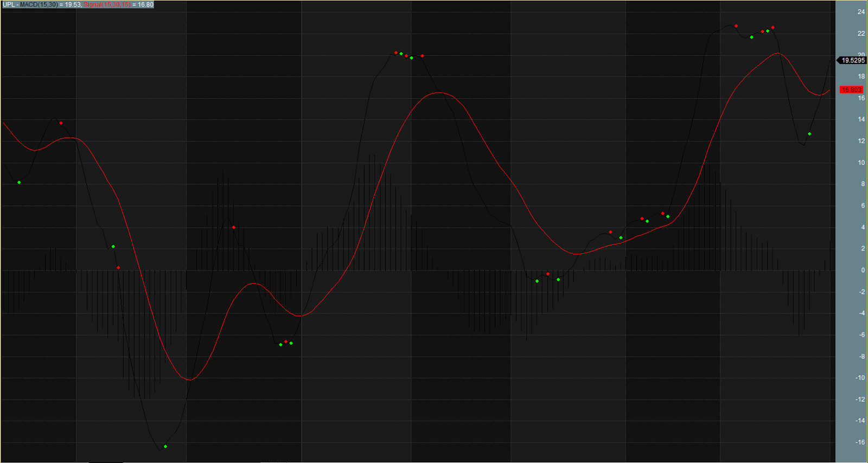Click the 0 zero-line axis label

click(x=863, y=270)
